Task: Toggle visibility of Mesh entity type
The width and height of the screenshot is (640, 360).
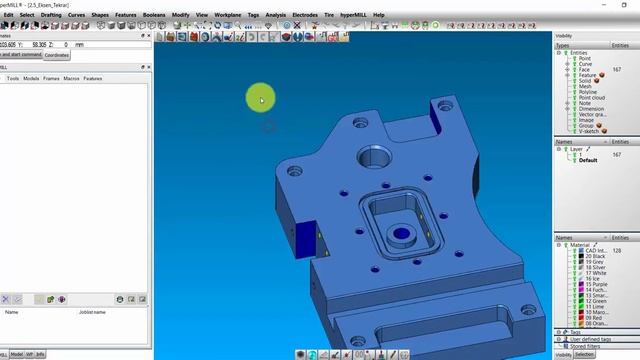Action: point(574,87)
